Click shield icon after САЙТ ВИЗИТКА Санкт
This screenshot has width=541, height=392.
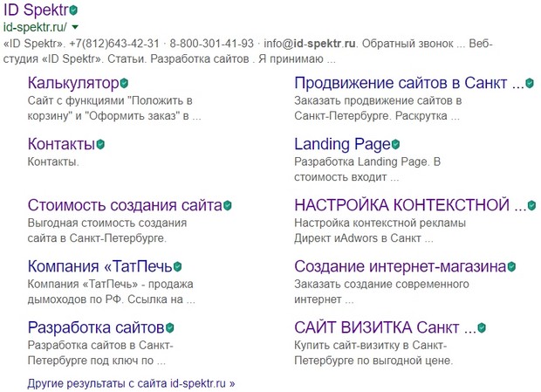(x=482, y=327)
